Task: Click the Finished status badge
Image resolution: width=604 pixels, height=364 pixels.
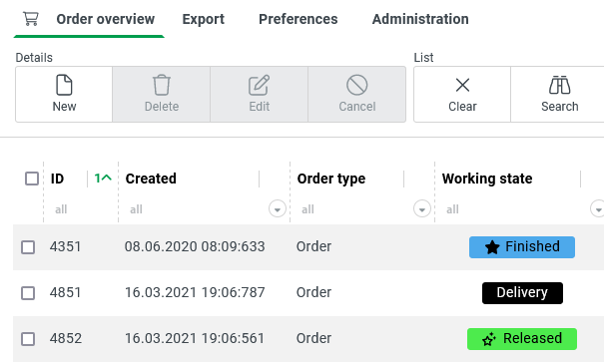Action: [522, 247]
